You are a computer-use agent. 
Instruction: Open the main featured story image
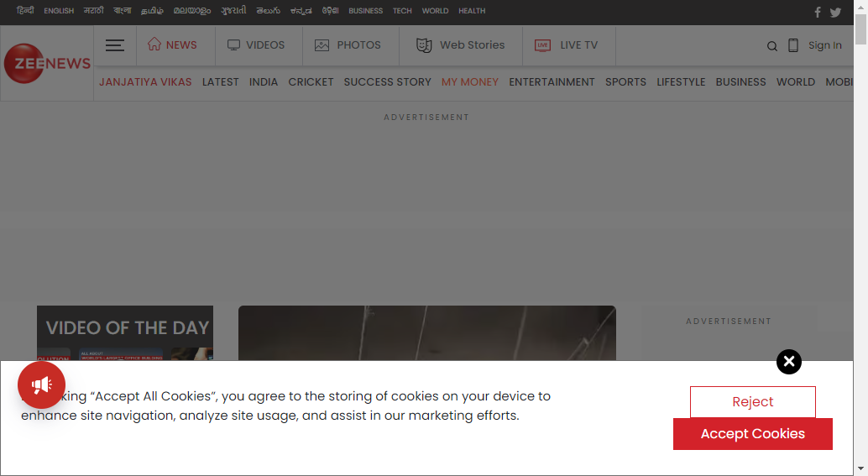coord(426,333)
